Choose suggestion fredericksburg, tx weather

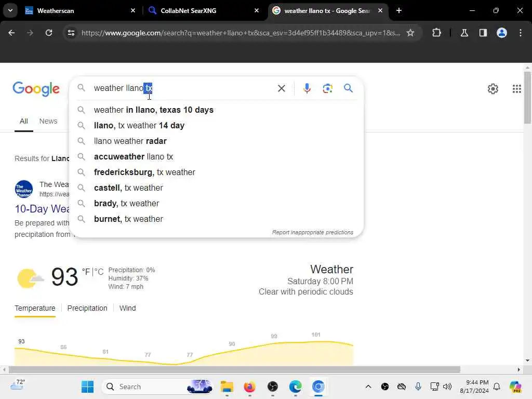click(217, 172)
